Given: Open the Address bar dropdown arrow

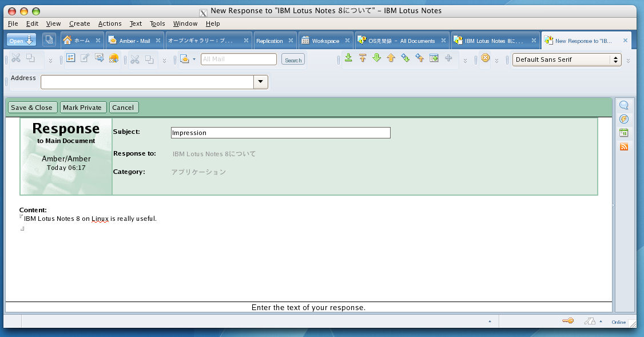Looking at the screenshot, I should point(261,82).
